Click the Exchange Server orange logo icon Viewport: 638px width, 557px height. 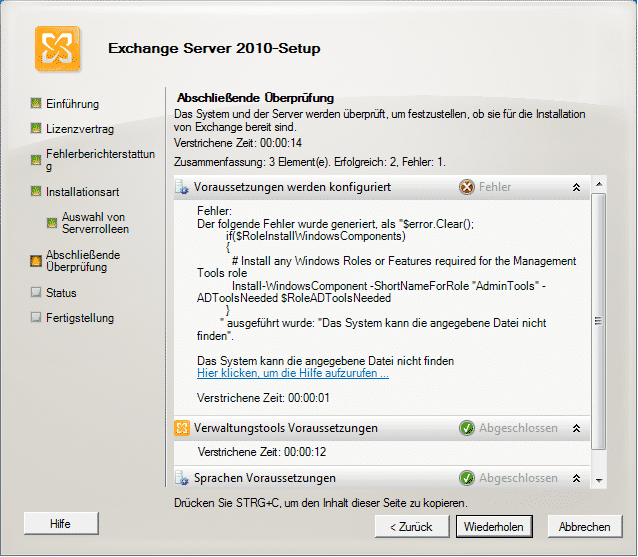(57, 48)
